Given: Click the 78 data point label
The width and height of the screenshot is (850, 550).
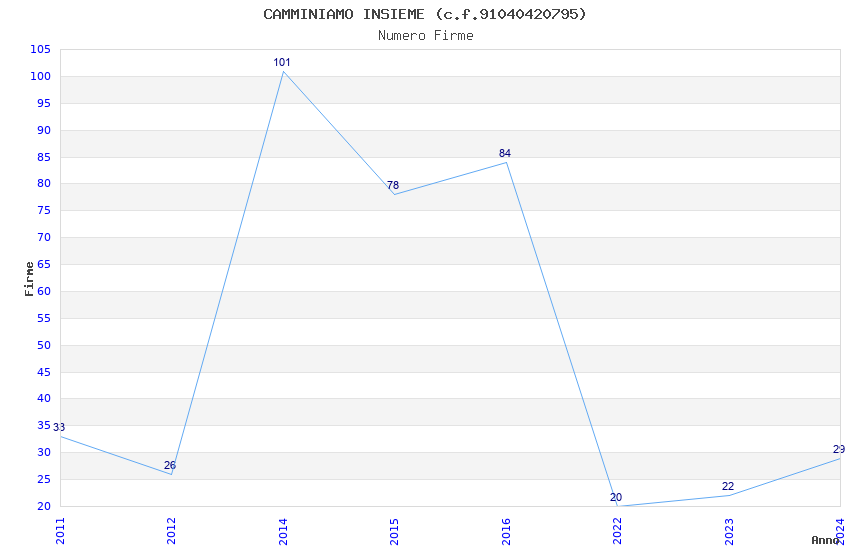Looking at the screenshot, I should 393,185.
